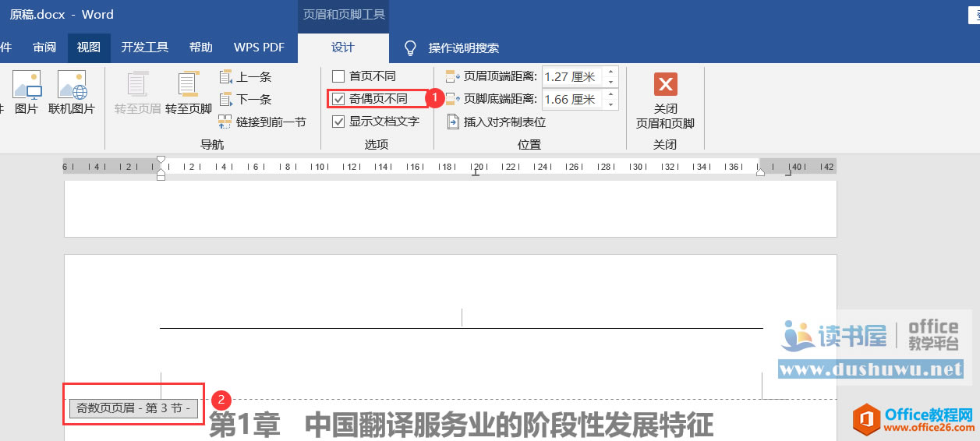Decrease footer bottom distance spinner
Image resolution: width=980 pixels, height=441 pixels.
pos(610,104)
